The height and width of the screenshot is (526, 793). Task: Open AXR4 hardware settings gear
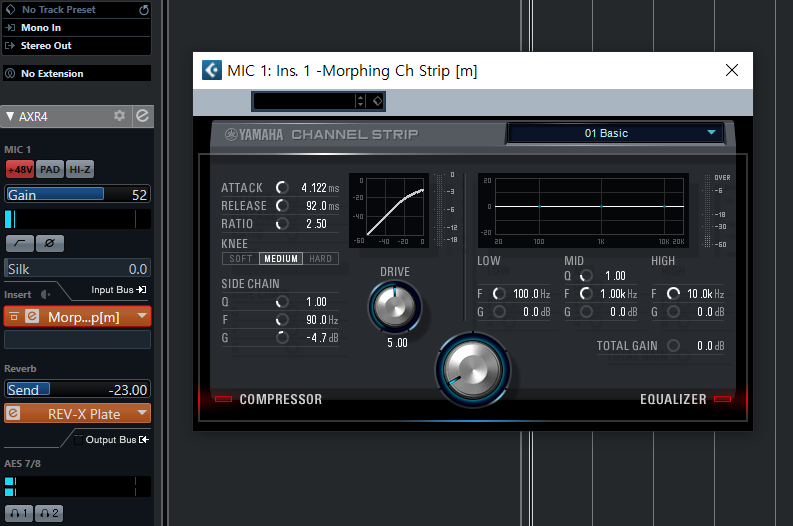pos(119,116)
